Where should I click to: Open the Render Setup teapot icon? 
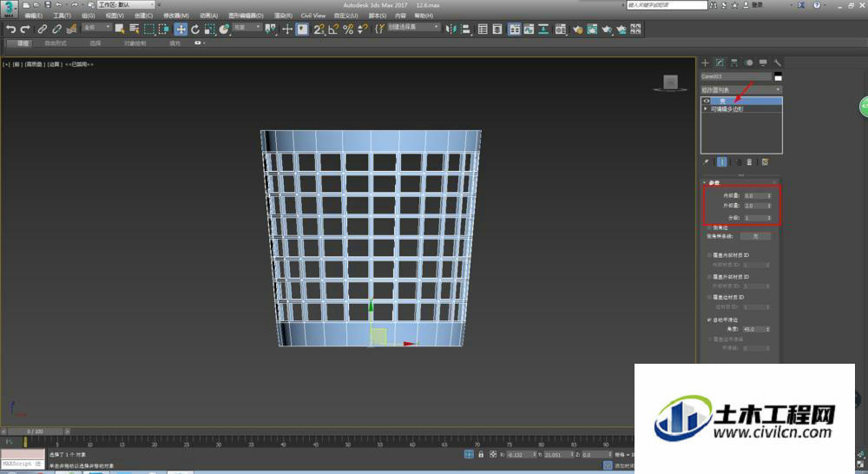pos(577,30)
